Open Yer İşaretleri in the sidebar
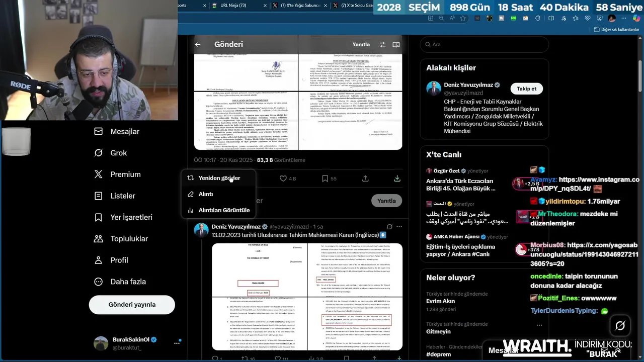This screenshot has width=644, height=362. (x=123, y=217)
